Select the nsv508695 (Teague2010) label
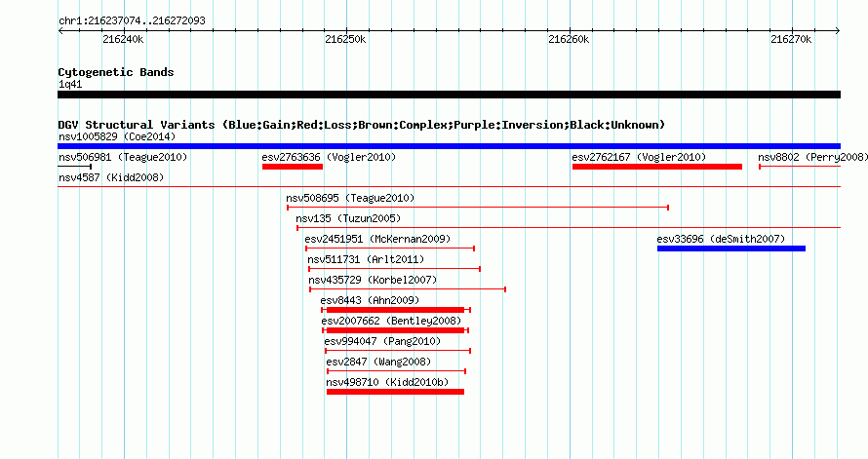 tap(350, 198)
